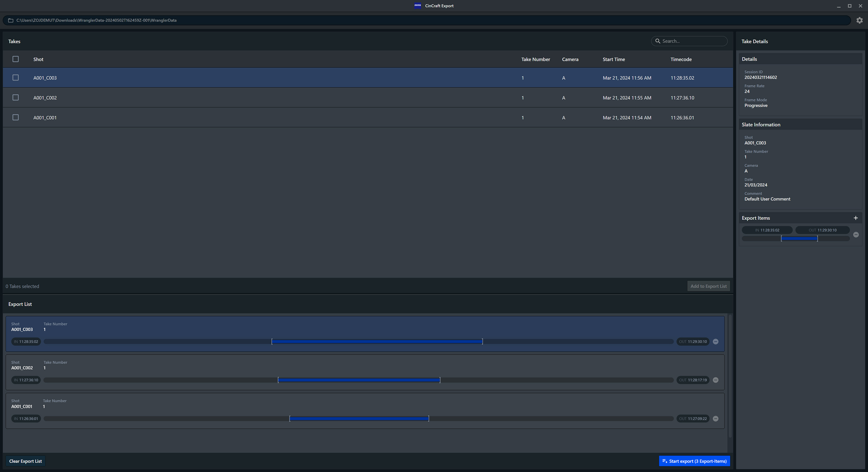The height and width of the screenshot is (472, 868).
Task: Click Clear Export List button
Action: (x=26, y=461)
